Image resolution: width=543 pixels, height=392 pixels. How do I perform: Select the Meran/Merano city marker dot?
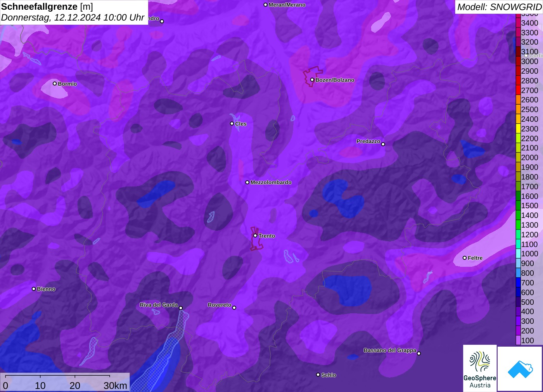[x=265, y=5]
